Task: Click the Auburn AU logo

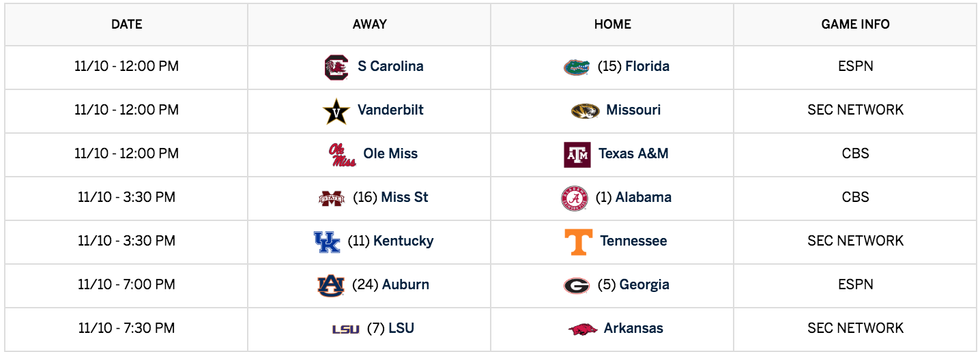Action: 331,285
